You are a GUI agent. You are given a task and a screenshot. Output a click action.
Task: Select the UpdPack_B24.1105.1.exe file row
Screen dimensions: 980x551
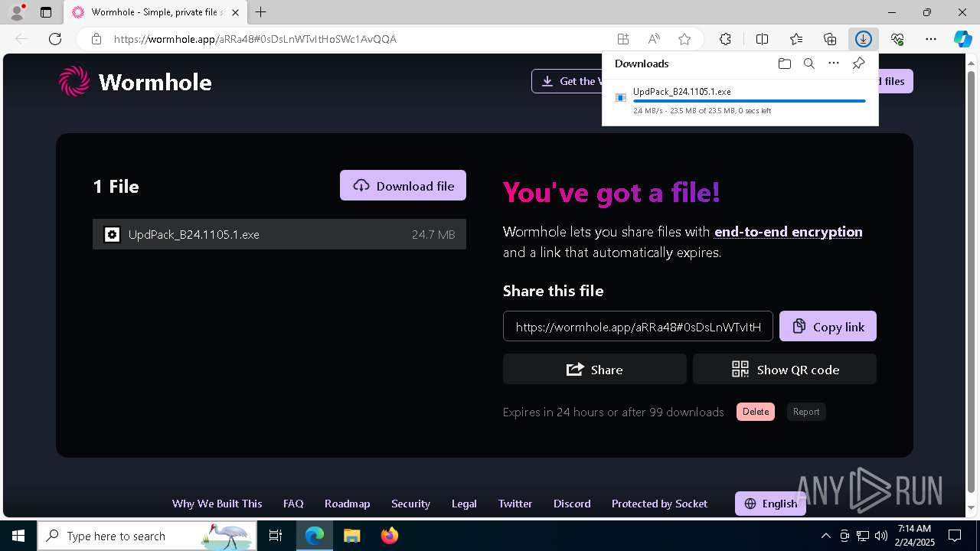pos(279,234)
